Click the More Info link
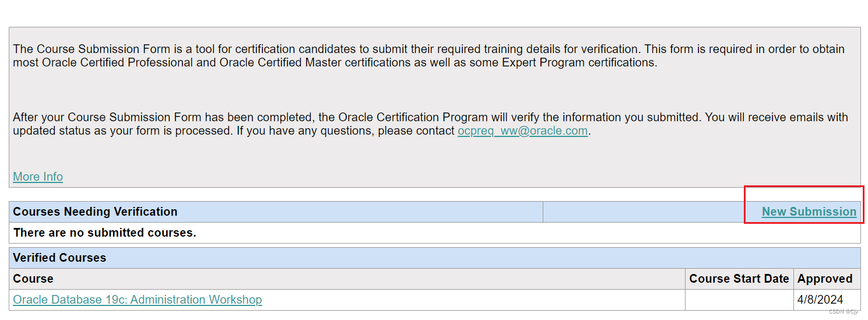The height and width of the screenshot is (320, 868). click(38, 177)
